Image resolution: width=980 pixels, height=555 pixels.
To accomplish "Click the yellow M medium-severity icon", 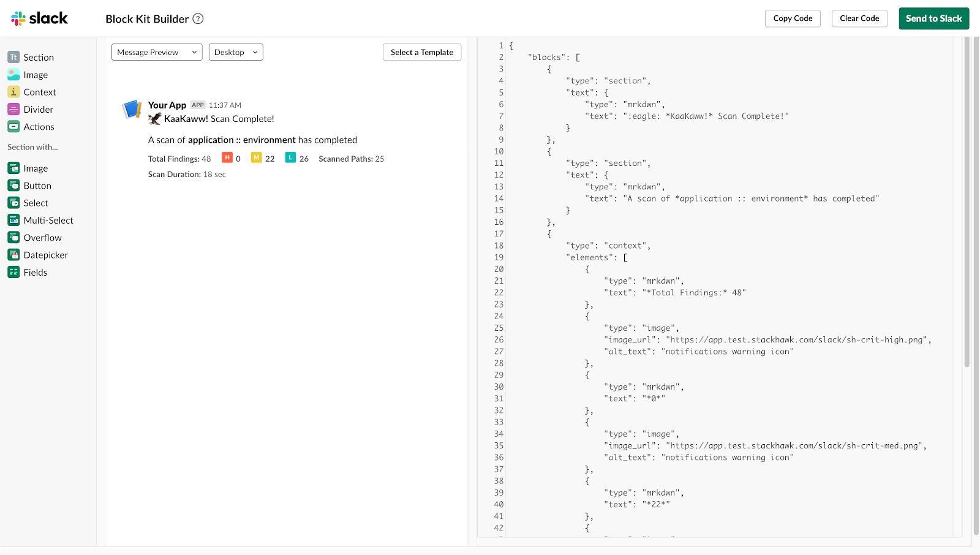I will point(257,157).
